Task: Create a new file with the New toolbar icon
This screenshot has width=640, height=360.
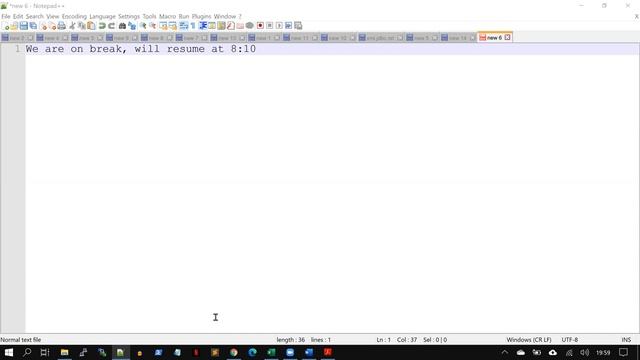Action: (x=5, y=26)
